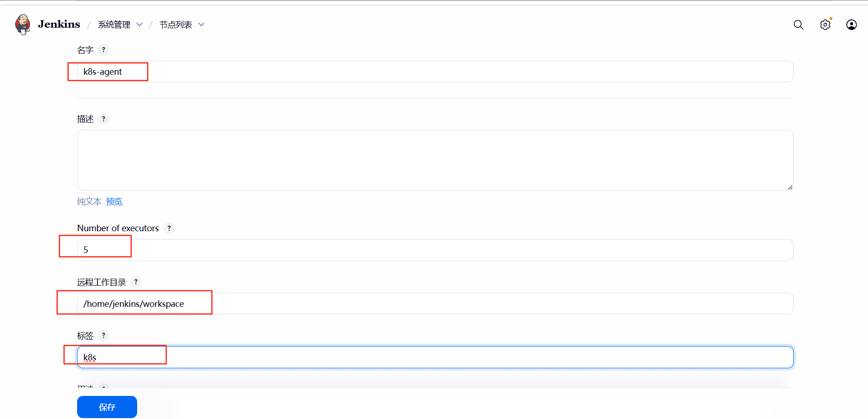
Task: Show help for the 描述 field
Action: [103, 119]
